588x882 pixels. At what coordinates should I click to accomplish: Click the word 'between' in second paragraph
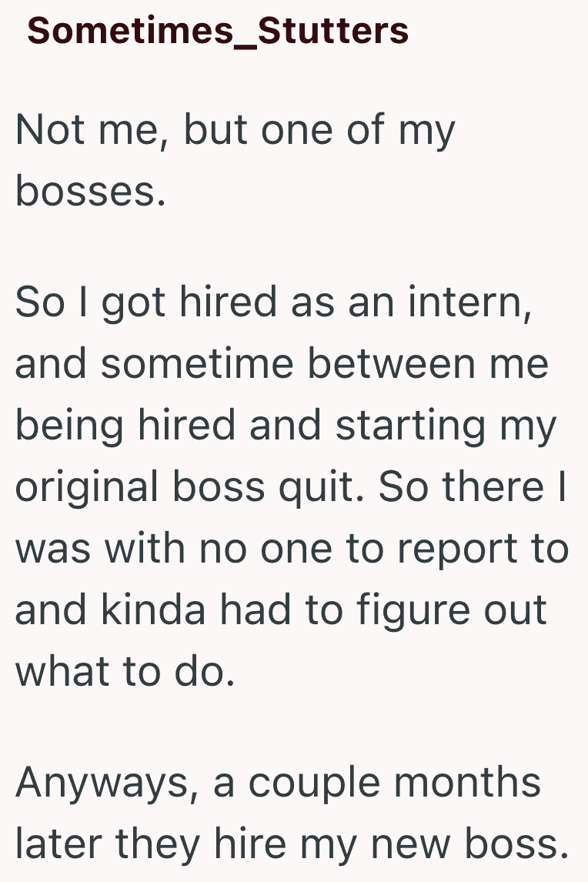(x=392, y=364)
